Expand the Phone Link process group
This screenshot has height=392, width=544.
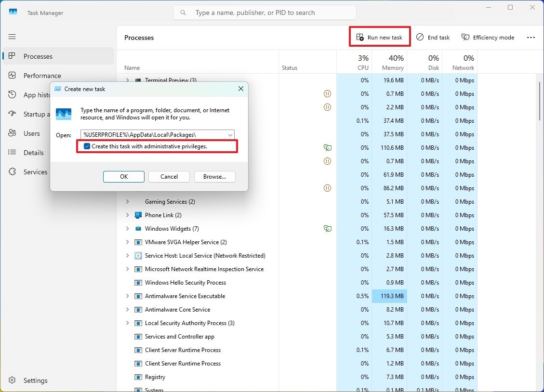(x=127, y=215)
